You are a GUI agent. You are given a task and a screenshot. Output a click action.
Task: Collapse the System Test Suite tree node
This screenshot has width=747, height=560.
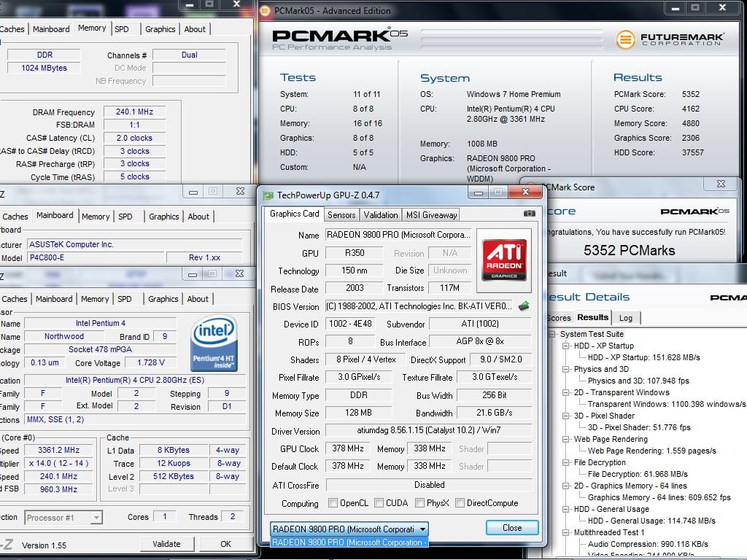(x=553, y=334)
